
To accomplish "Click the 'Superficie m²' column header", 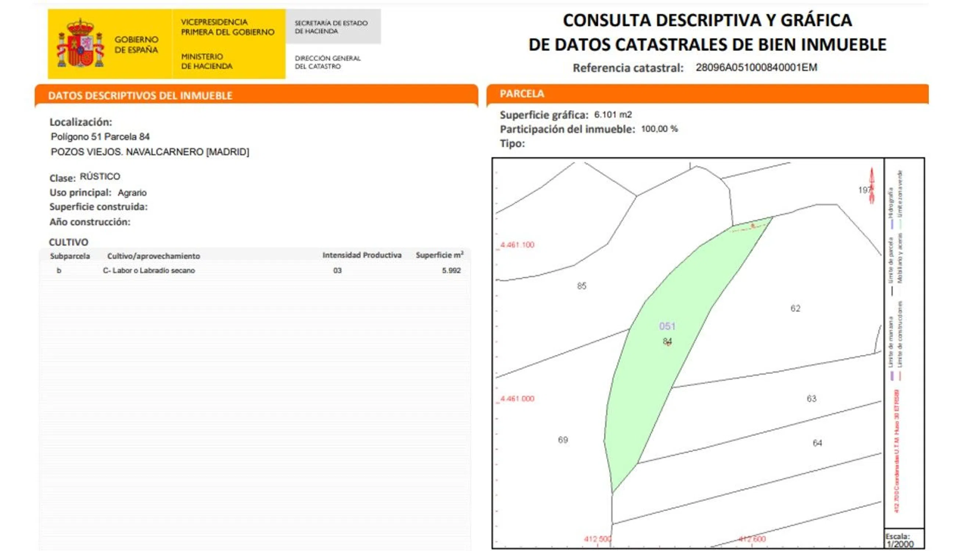I will (439, 255).
